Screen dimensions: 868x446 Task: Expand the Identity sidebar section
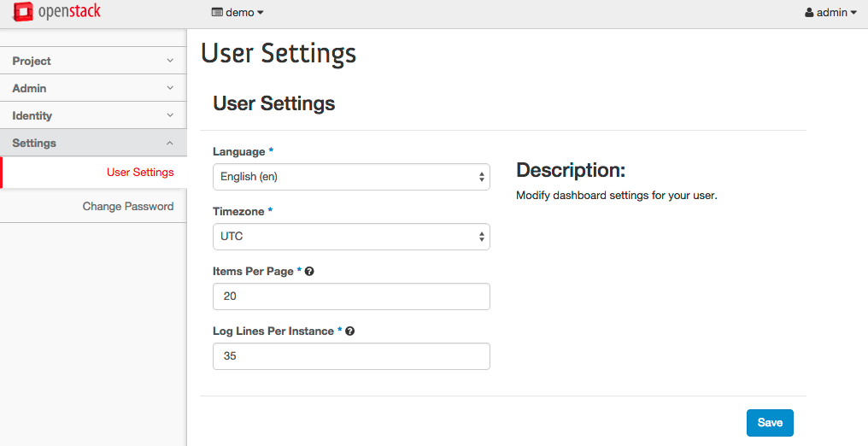tap(93, 115)
